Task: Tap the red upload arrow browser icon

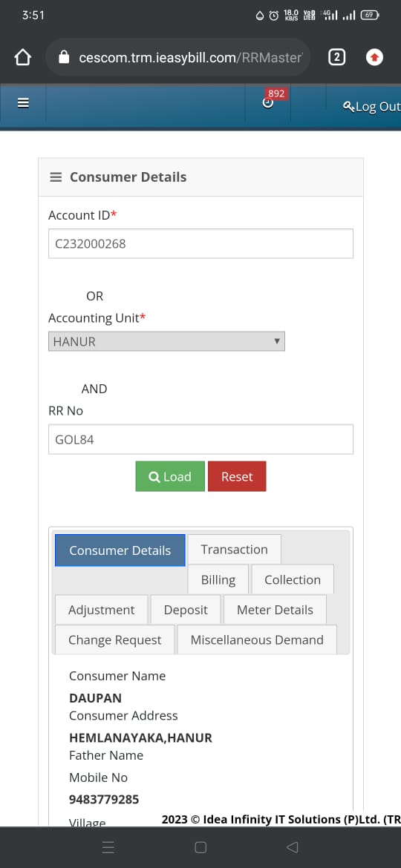Action: click(374, 57)
